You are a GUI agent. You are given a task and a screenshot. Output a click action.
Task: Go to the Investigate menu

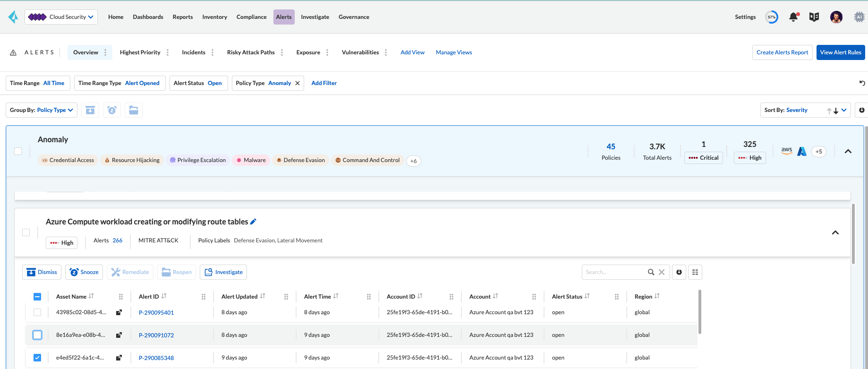315,17
